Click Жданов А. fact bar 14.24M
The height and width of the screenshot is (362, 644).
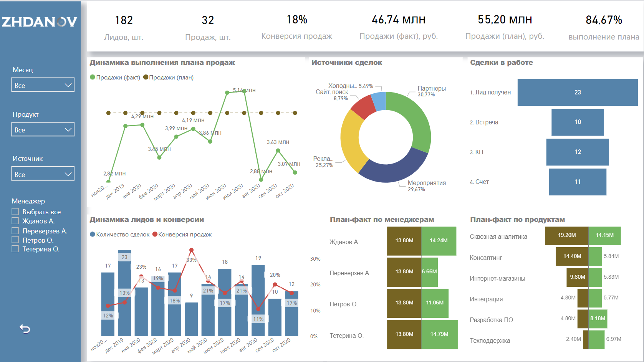coord(439,241)
